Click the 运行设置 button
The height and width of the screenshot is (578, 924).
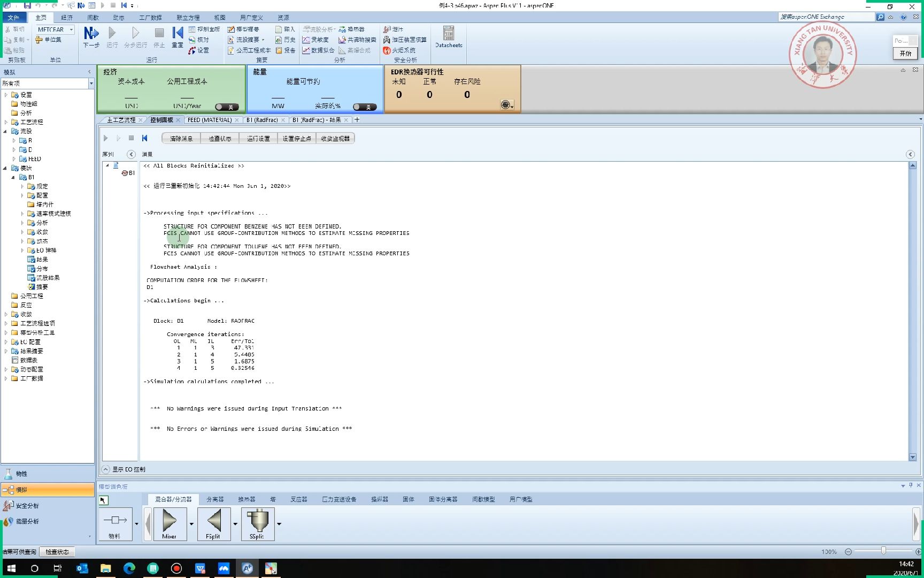pos(258,139)
